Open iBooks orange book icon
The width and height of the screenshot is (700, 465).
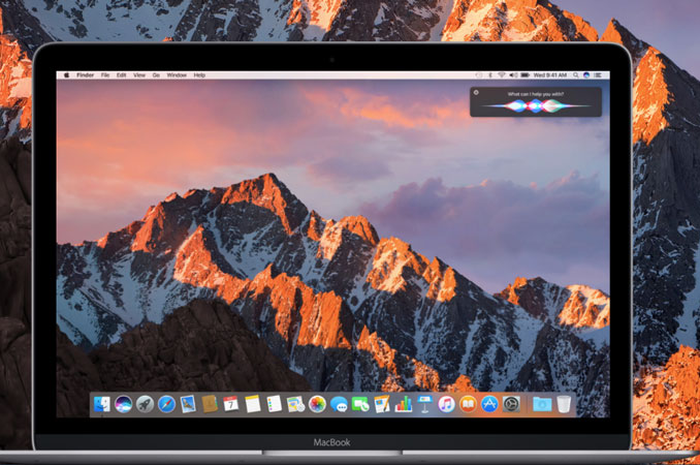(x=468, y=404)
